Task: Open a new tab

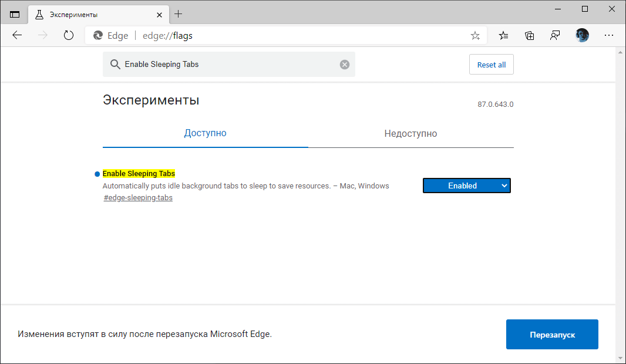Action: [x=179, y=14]
